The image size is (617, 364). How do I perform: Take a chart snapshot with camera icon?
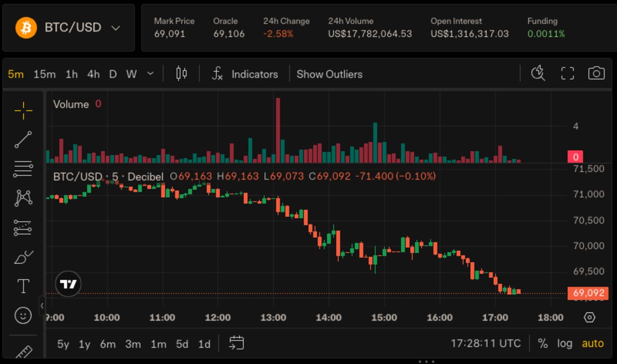(x=596, y=74)
